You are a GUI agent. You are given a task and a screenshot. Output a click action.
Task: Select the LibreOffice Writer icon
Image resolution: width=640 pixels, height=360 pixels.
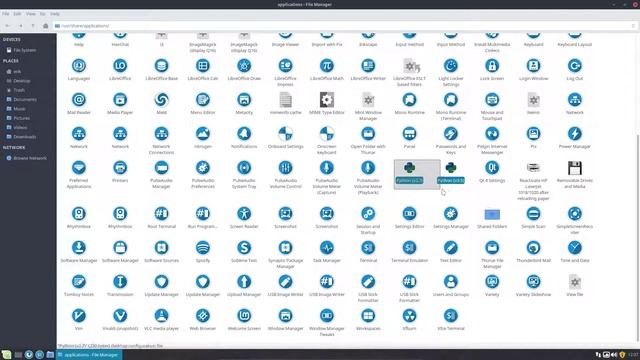pyautogui.click(x=368, y=66)
